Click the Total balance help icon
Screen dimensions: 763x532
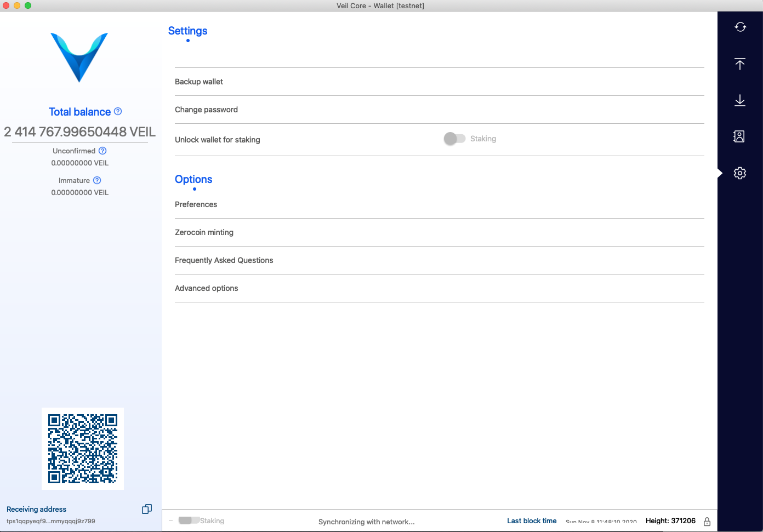(118, 111)
